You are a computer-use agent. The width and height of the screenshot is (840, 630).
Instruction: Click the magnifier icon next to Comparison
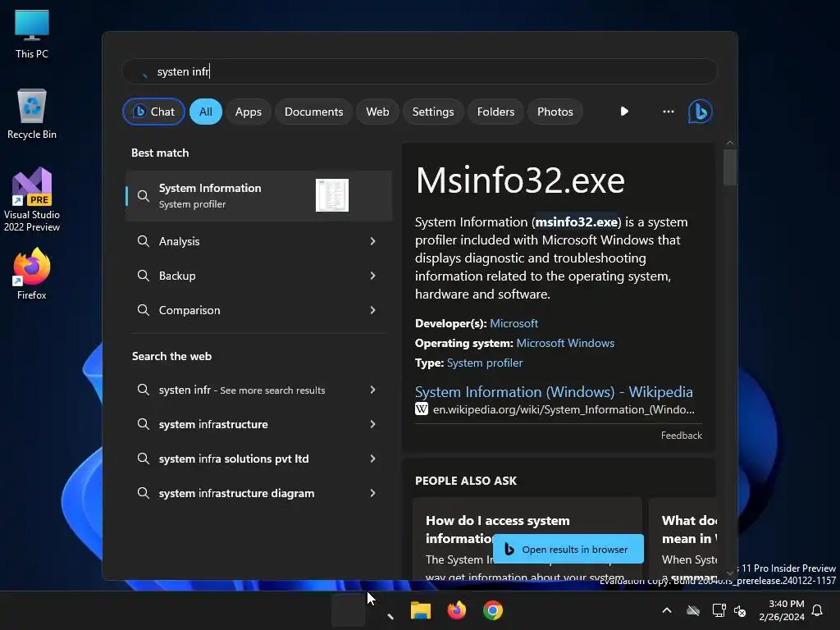pos(143,309)
